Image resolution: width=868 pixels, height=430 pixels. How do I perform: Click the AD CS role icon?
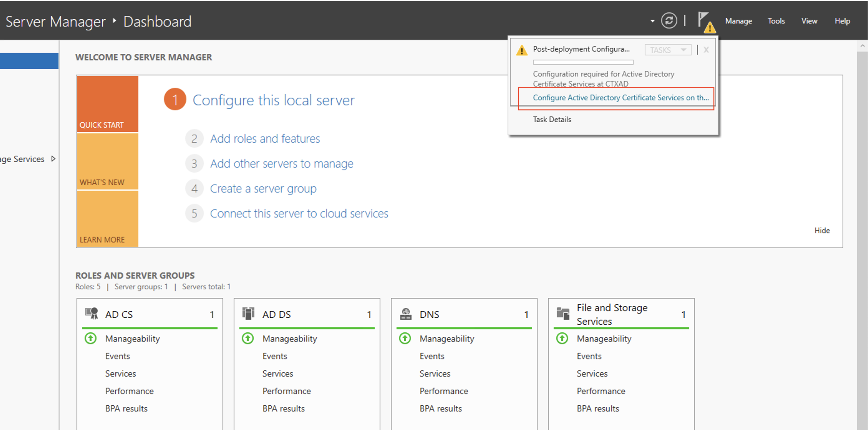pyautogui.click(x=91, y=314)
